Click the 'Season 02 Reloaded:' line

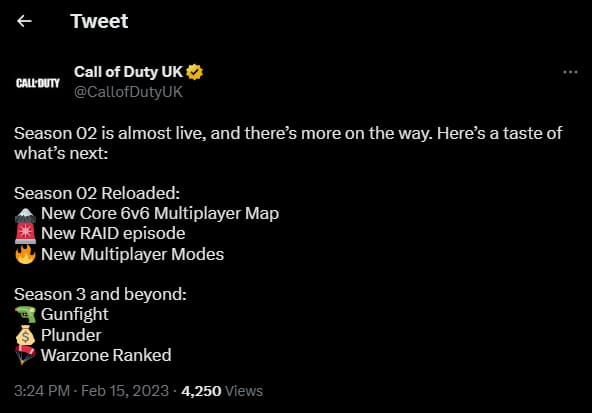(97, 193)
